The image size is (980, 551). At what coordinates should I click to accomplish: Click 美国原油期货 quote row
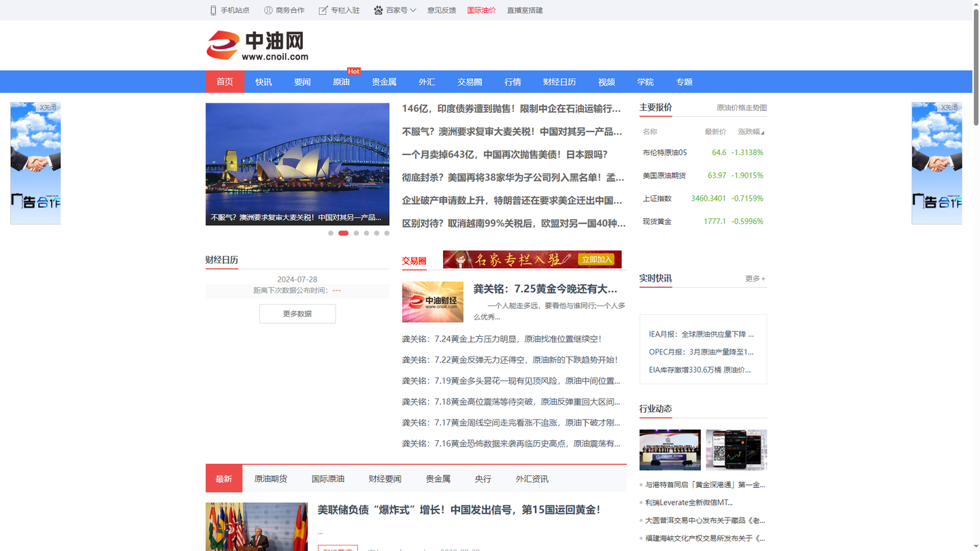coord(703,176)
